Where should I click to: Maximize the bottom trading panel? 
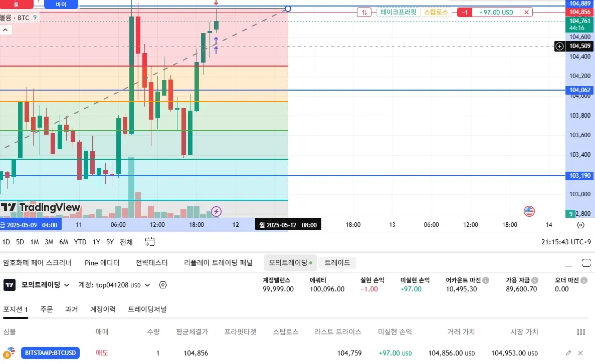coord(586,263)
